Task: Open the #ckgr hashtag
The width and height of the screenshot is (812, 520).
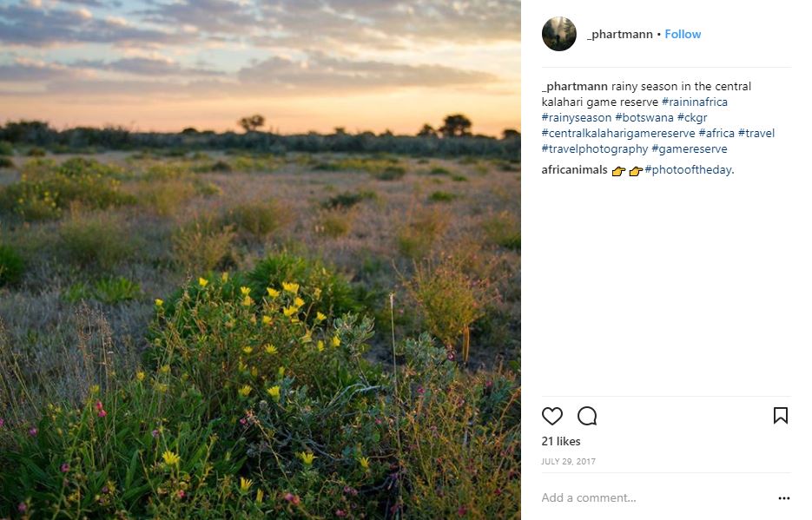Action: click(692, 118)
